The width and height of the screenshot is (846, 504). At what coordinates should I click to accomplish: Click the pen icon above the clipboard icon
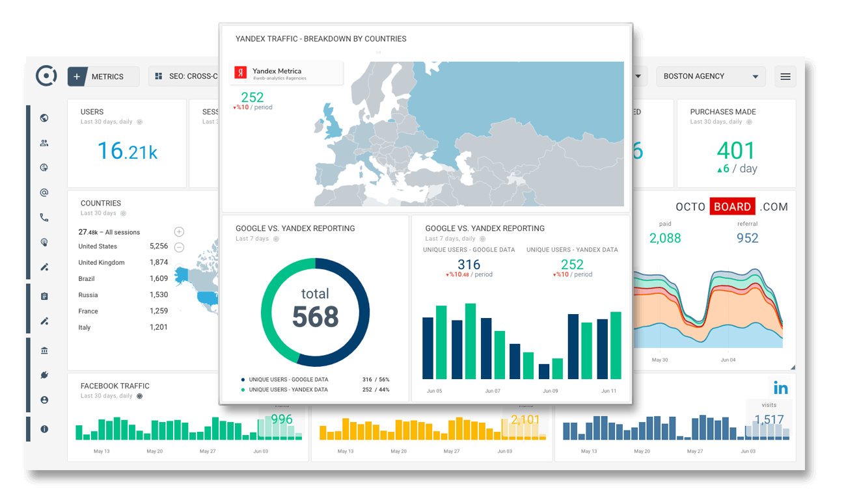(44, 267)
